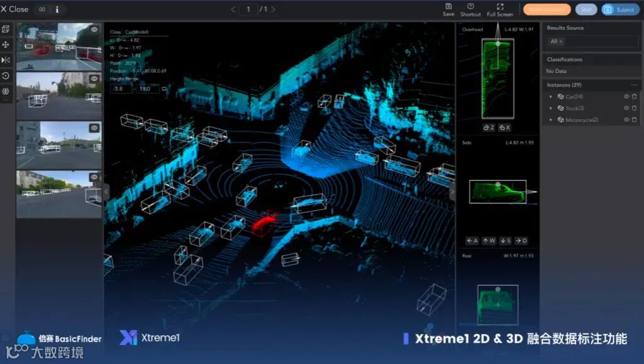This screenshot has height=364, width=644.
Task: Expand the Motorcycle(2) instance group
Action: (x=551, y=120)
